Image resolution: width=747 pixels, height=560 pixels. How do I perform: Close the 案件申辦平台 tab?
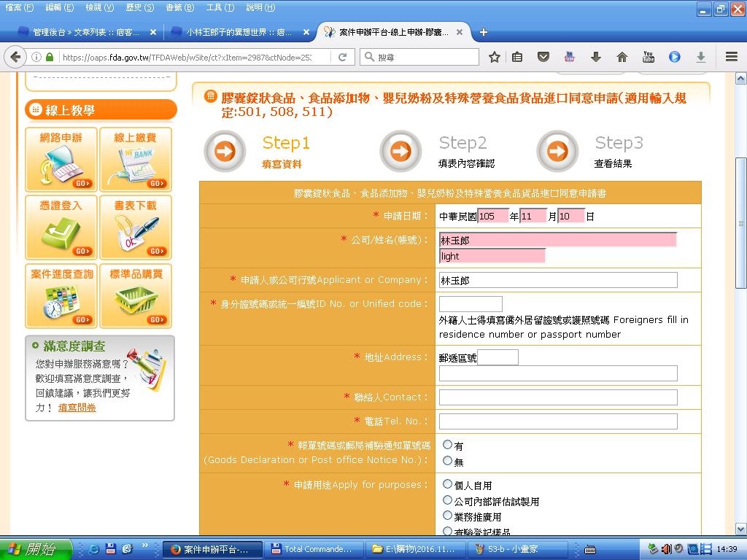point(460,32)
